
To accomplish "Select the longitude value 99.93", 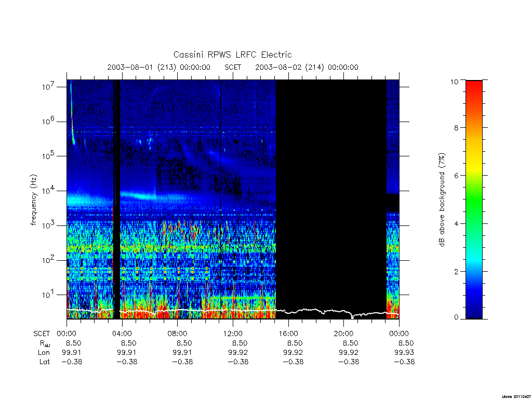I will coord(404,353).
